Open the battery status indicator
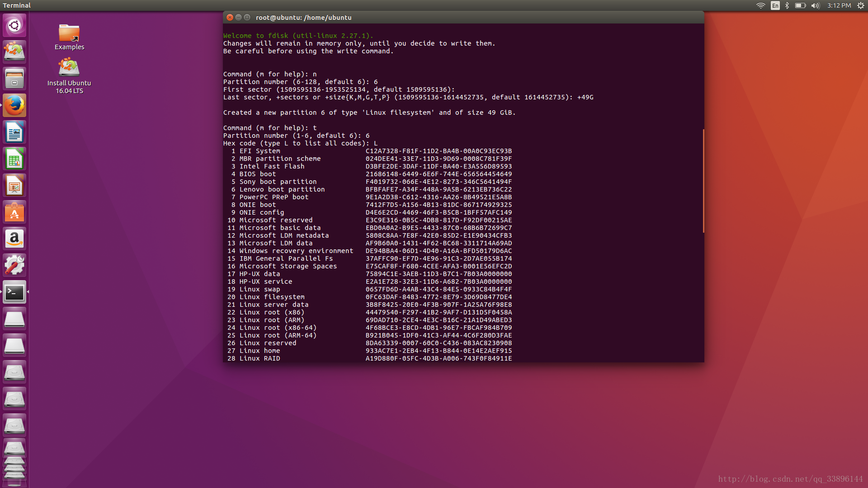This screenshot has width=868, height=488. (800, 5)
